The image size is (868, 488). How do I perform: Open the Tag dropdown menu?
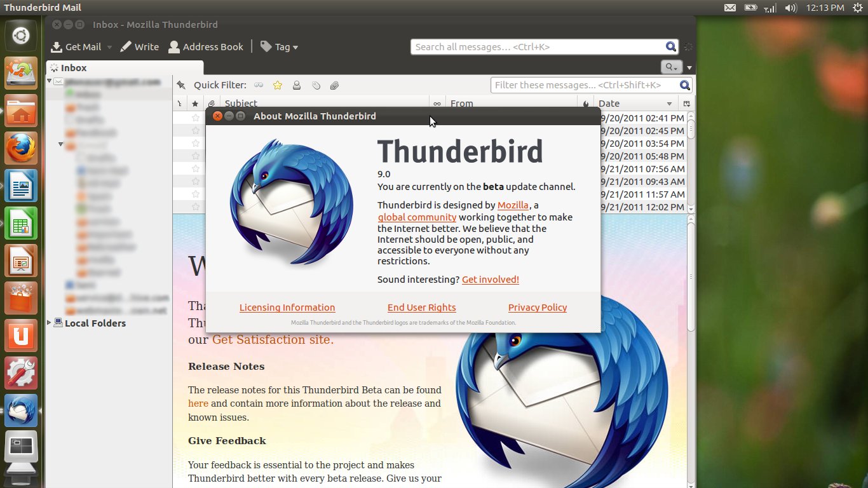279,47
